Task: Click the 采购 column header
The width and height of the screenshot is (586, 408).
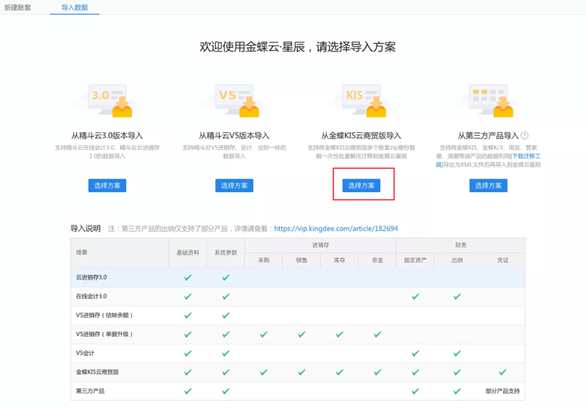Action: [264, 260]
